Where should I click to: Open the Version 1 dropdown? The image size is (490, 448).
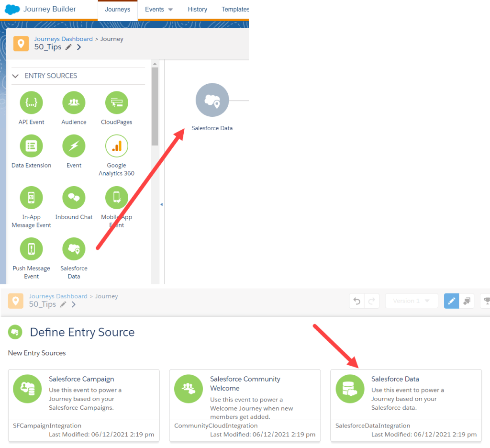pyautogui.click(x=411, y=301)
